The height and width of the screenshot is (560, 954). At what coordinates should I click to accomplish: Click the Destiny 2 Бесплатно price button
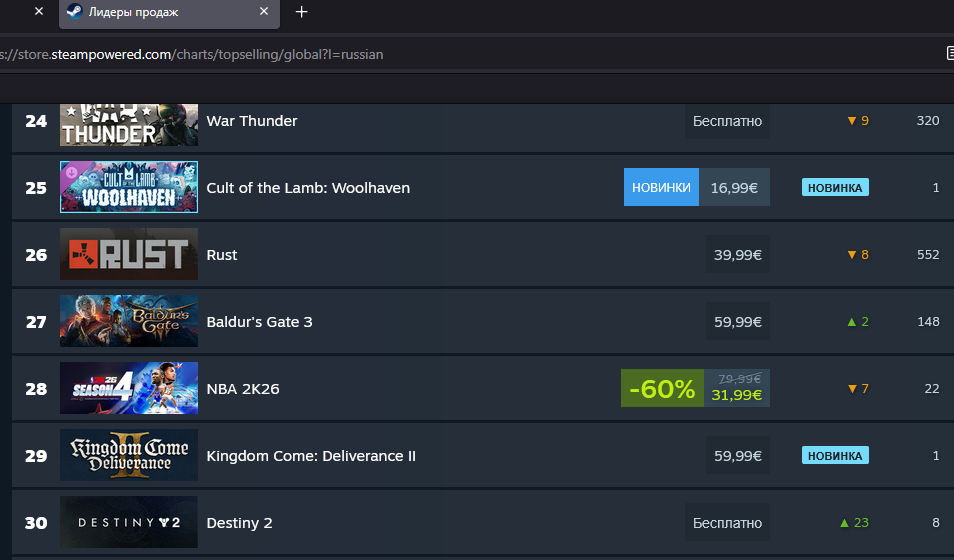click(x=727, y=522)
